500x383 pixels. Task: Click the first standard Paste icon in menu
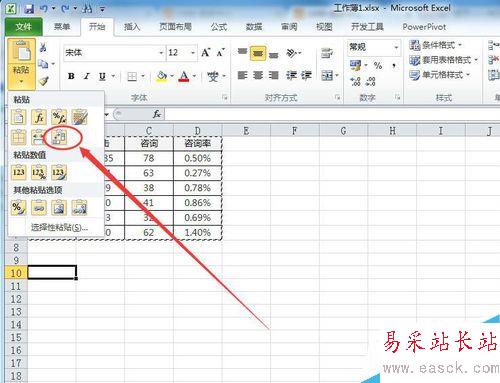click(x=18, y=117)
